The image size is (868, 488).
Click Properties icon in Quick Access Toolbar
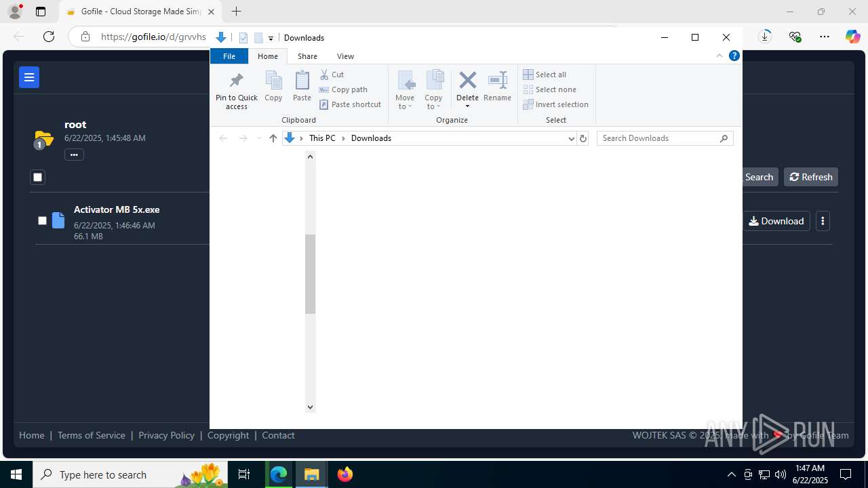click(x=243, y=38)
